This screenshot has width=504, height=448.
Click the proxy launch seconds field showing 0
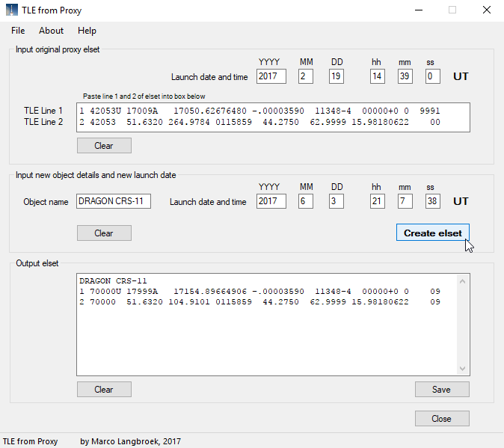click(433, 76)
